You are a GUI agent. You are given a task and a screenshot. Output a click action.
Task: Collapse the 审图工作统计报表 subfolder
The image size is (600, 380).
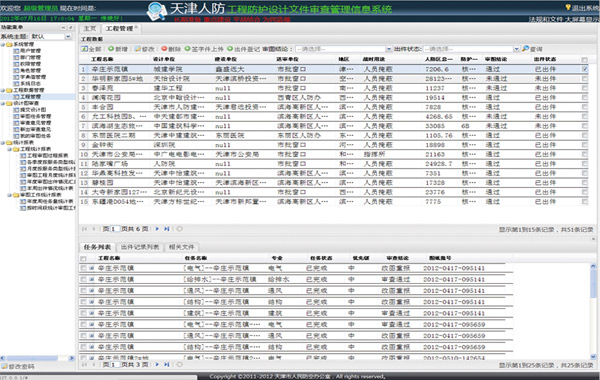tap(9, 195)
